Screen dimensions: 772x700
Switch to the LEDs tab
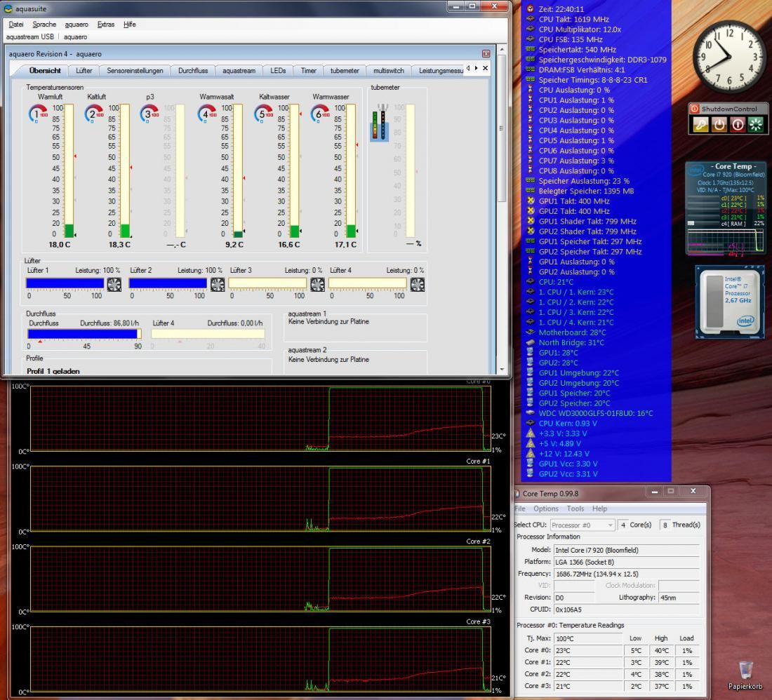[278, 70]
